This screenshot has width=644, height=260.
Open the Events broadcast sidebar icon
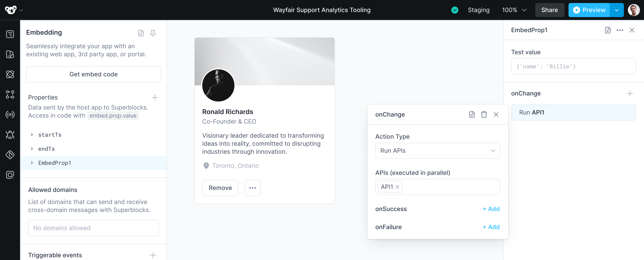10,115
